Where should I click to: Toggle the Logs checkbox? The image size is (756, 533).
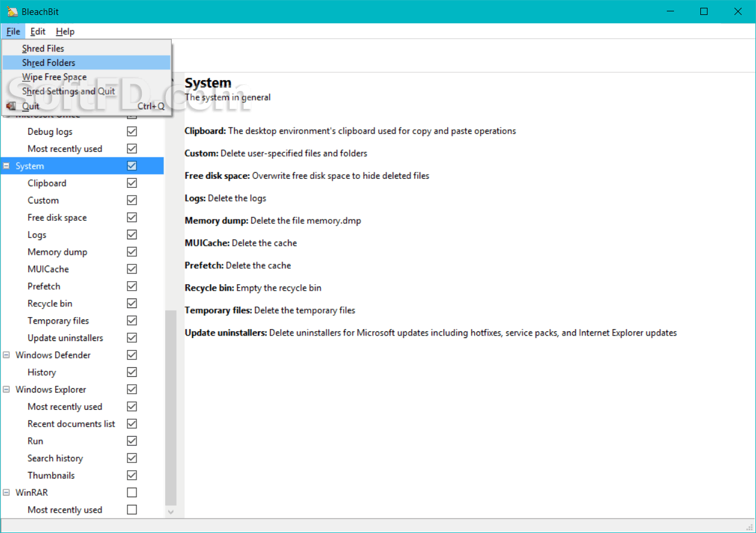pos(132,234)
